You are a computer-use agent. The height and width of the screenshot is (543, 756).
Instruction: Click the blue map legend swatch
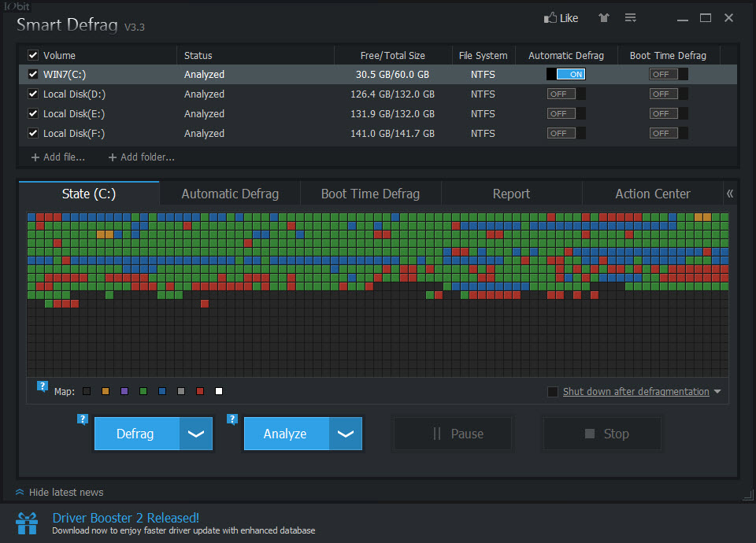[x=162, y=391]
